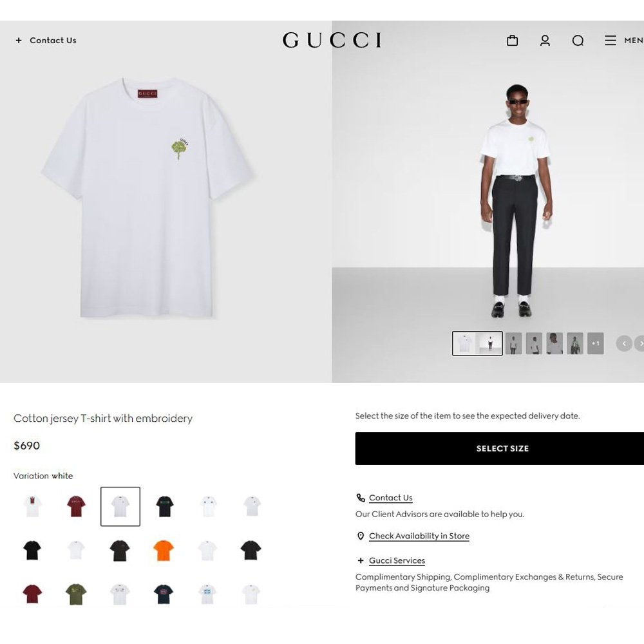The width and height of the screenshot is (644, 644).
Task: Select the olive green T-shirt variation
Action: [x=76, y=594]
